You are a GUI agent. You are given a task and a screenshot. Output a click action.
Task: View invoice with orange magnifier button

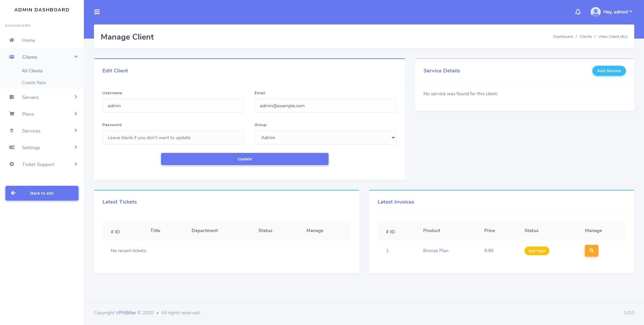tap(591, 251)
